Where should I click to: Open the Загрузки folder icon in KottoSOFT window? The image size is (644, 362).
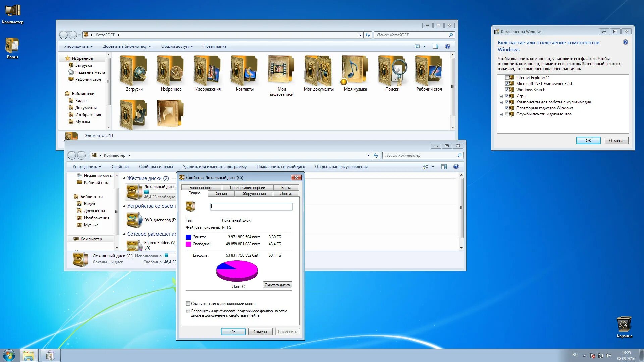134,71
